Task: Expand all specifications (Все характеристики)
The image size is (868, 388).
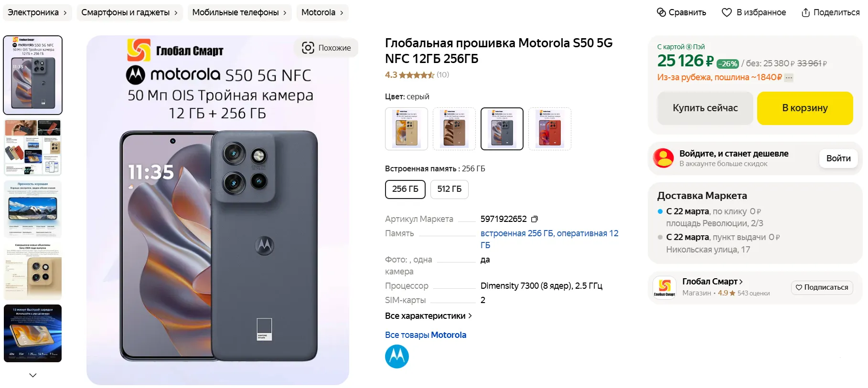Action: (428, 316)
